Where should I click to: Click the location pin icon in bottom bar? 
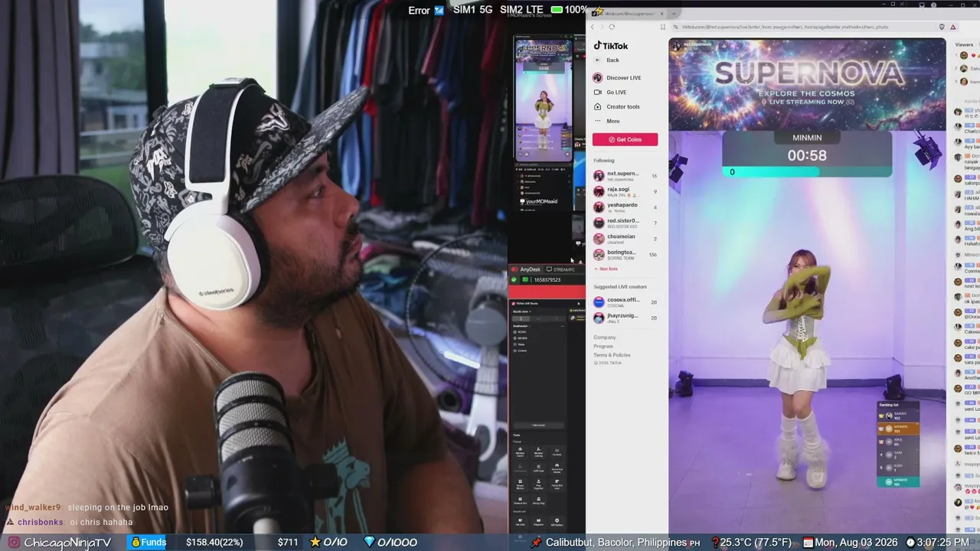536,543
